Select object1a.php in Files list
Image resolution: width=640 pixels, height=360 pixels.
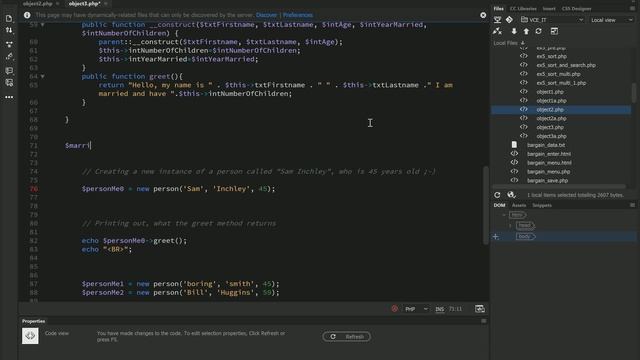pyautogui.click(x=551, y=101)
